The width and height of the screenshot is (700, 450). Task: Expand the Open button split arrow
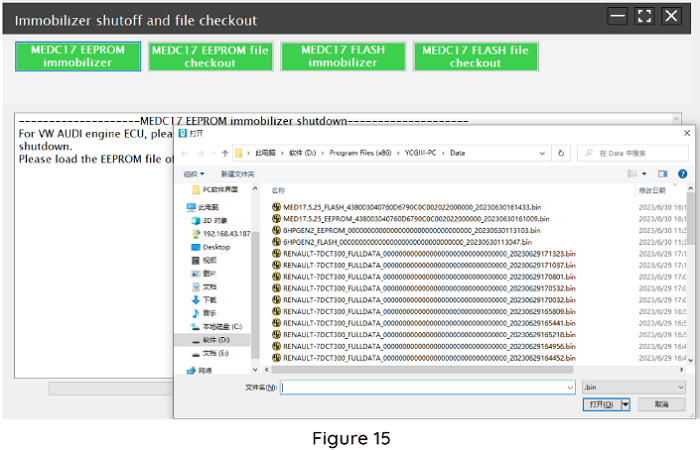626,404
